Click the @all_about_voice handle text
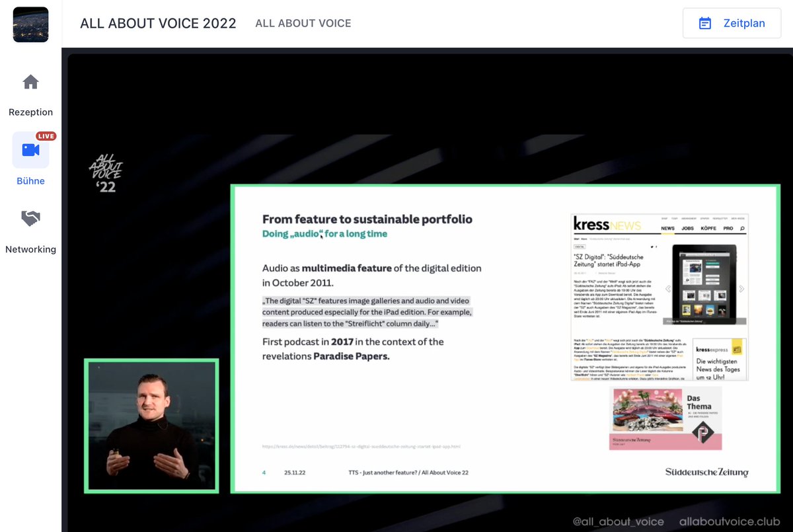Image resolution: width=793 pixels, height=532 pixels. coord(618,521)
